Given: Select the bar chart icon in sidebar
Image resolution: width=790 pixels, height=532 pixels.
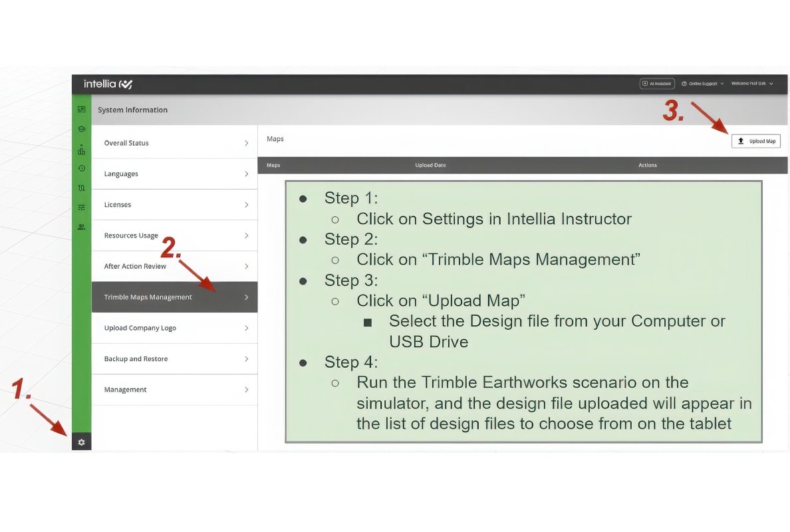Looking at the screenshot, I should point(82,150).
